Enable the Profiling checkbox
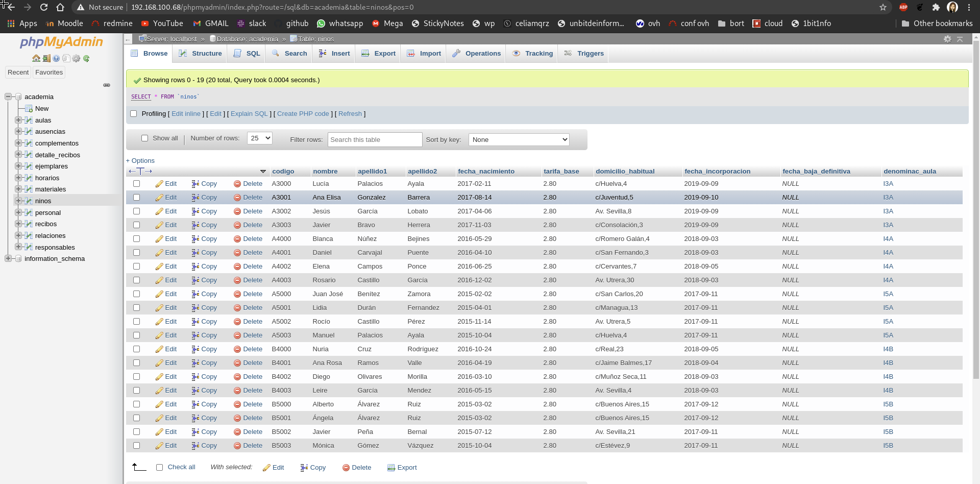Screen dimensions: 980x484 click(x=134, y=114)
